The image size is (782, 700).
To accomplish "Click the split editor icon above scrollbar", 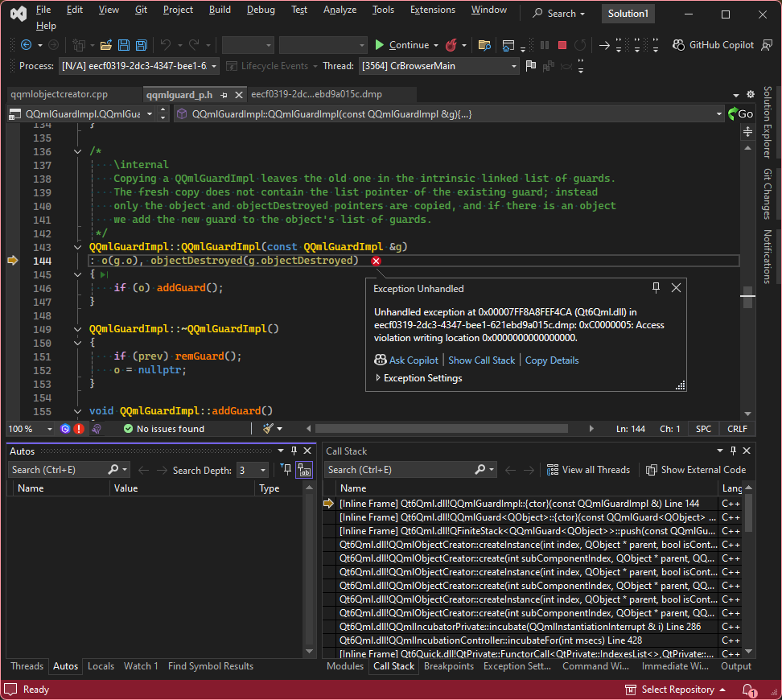I will (x=747, y=132).
